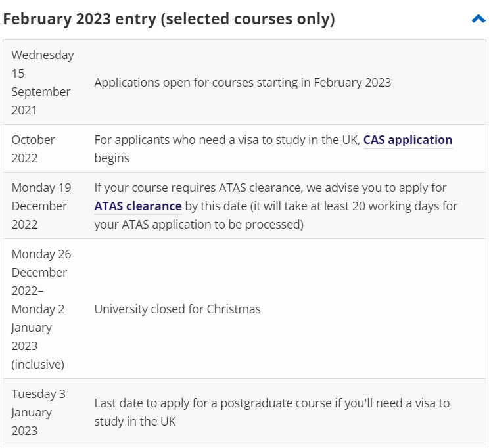
Task: Click the (inclusive) label in date cell
Action: [37, 364]
